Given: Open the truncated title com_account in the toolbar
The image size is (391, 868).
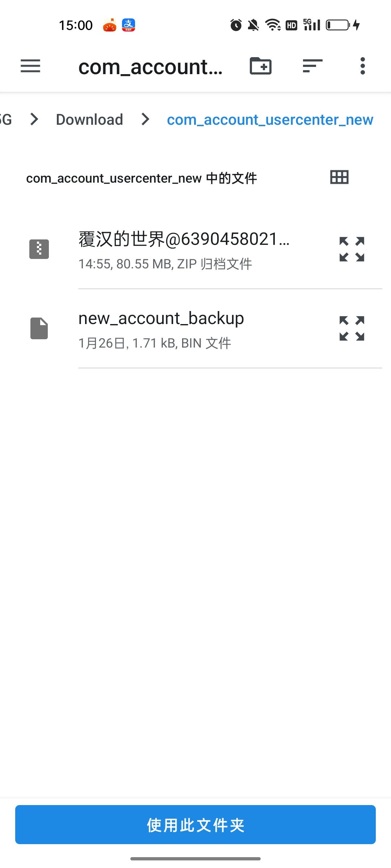Looking at the screenshot, I should coord(151,67).
